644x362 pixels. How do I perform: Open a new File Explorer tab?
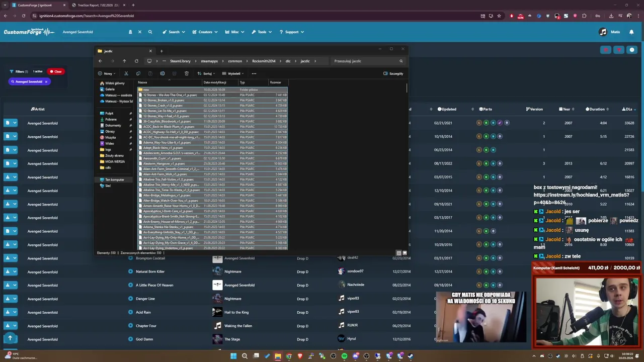click(162, 51)
